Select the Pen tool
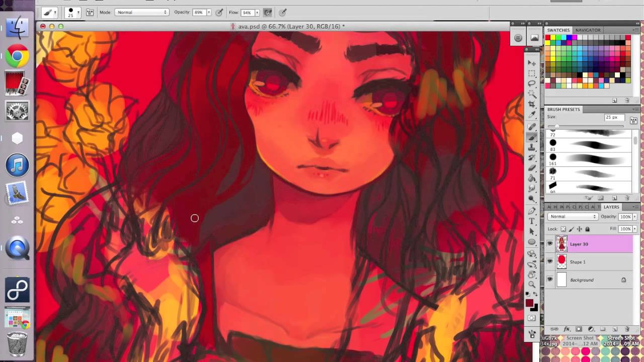This screenshot has width=644, height=362. click(532, 211)
